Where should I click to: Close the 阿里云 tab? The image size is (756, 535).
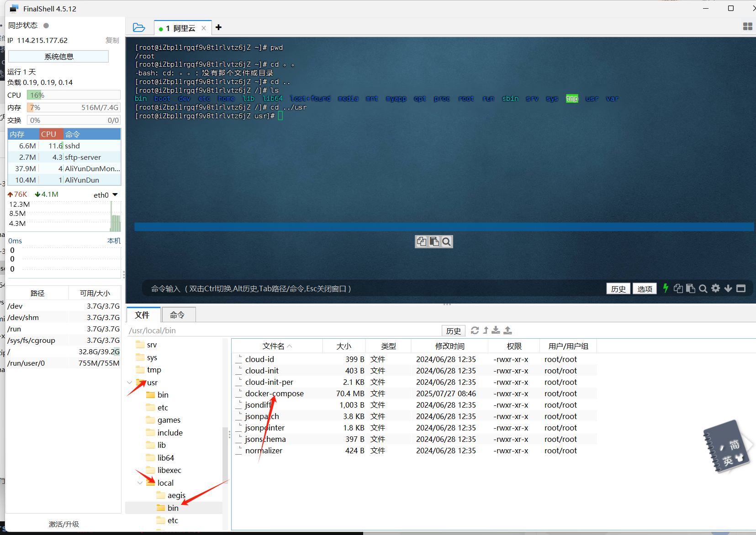coord(204,28)
